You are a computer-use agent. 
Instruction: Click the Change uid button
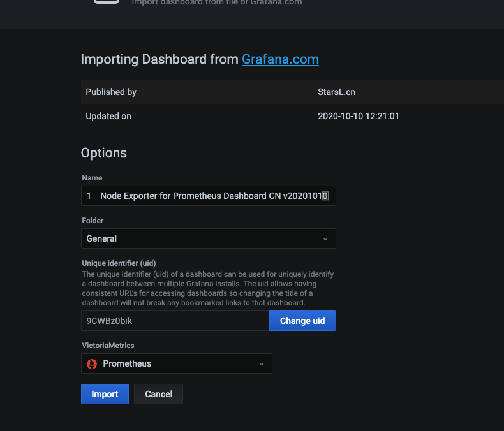coord(302,321)
